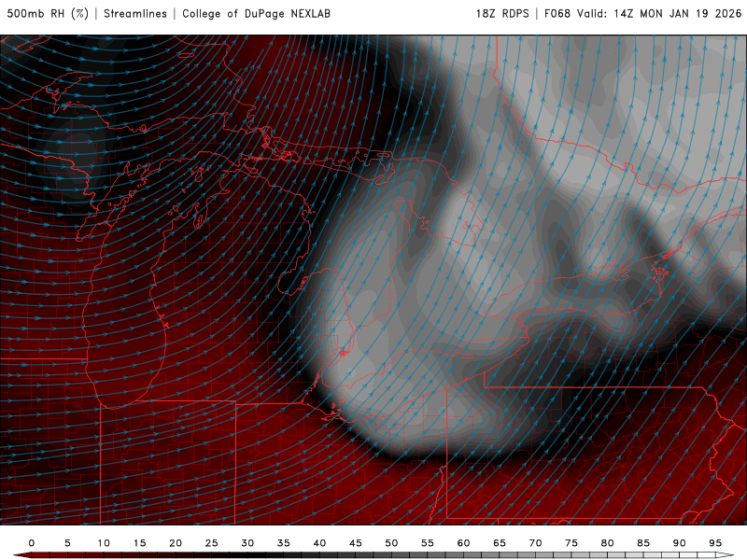Viewport: 747px width, 560px height.
Task: Click the '0' colorbar label
Action: (32, 543)
